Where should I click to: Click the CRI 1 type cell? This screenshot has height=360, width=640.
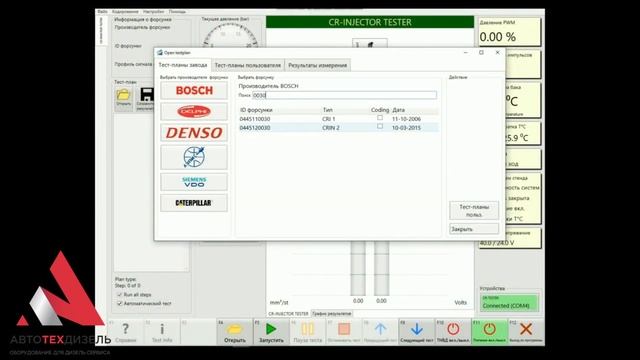pyautogui.click(x=329, y=119)
